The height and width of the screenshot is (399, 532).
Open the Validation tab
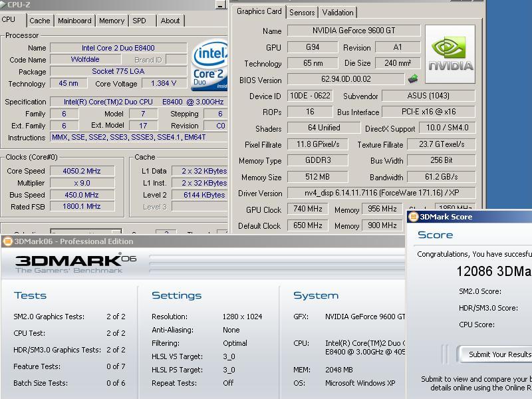click(x=338, y=13)
